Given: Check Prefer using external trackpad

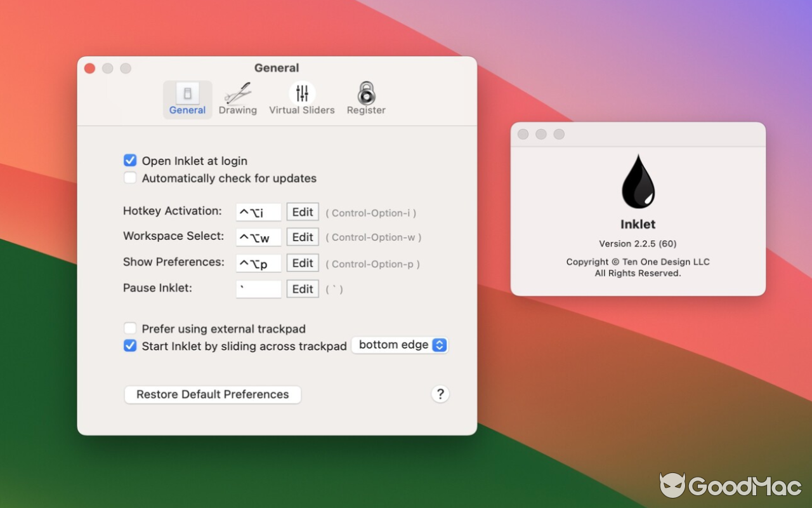Looking at the screenshot, I should [x=130, y=328].
